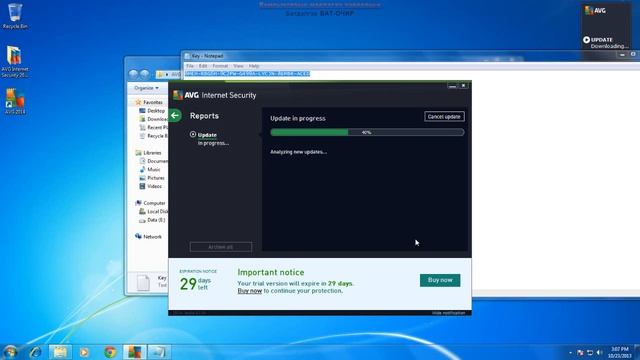Click the update progress bar at 40%
Viewport: 640px width, 360px height.
pos(367,132)
